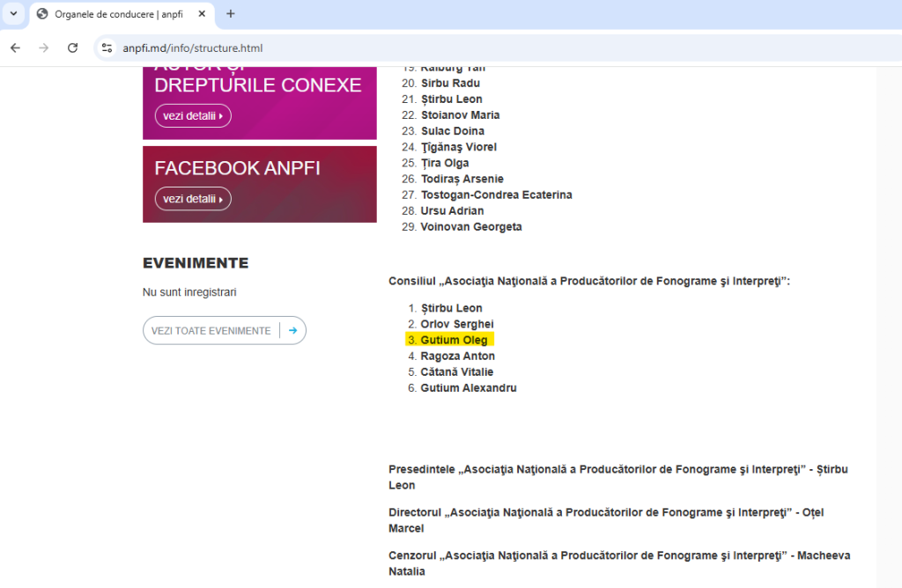Open site information icon in address bar
The image size is (902, 588).
click(x=107, y=48)
